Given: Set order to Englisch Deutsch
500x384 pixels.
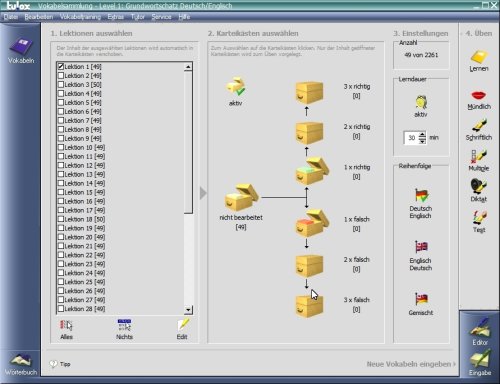Looking at the screenshot, I should click(421, 256).
